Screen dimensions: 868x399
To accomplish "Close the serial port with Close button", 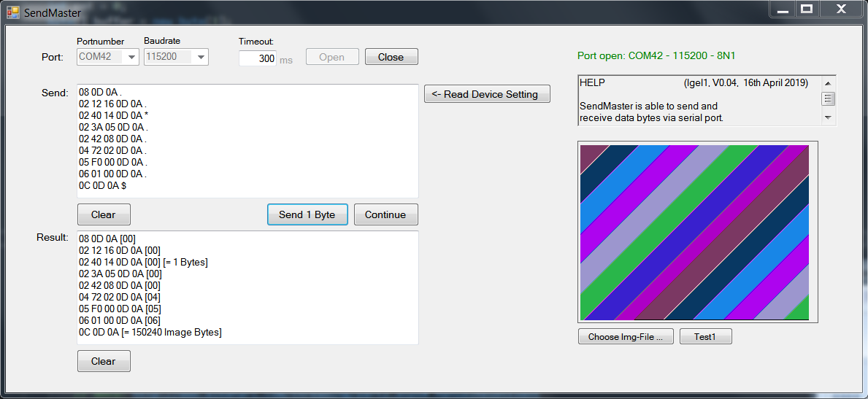I will 391,57.
